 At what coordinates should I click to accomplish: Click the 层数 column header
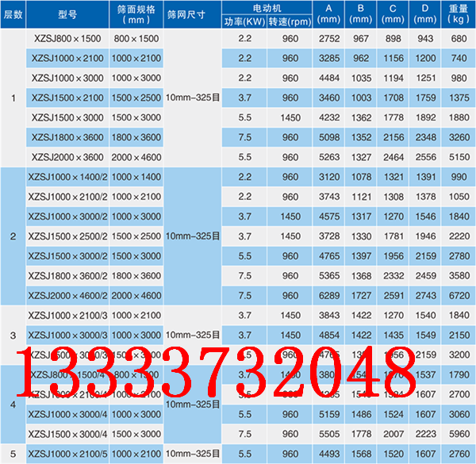(12, 14)
